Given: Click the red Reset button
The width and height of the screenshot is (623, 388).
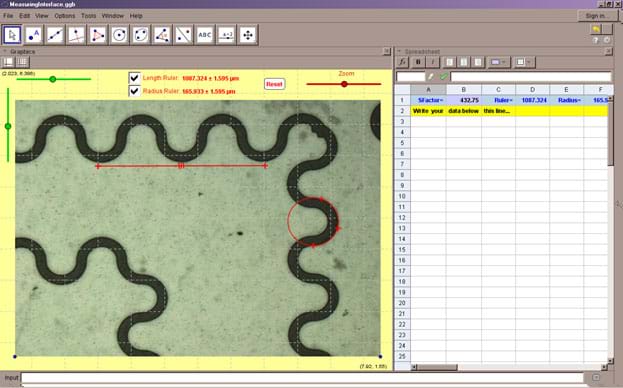Looking at the screenshot, I should (x=274, y=84).
